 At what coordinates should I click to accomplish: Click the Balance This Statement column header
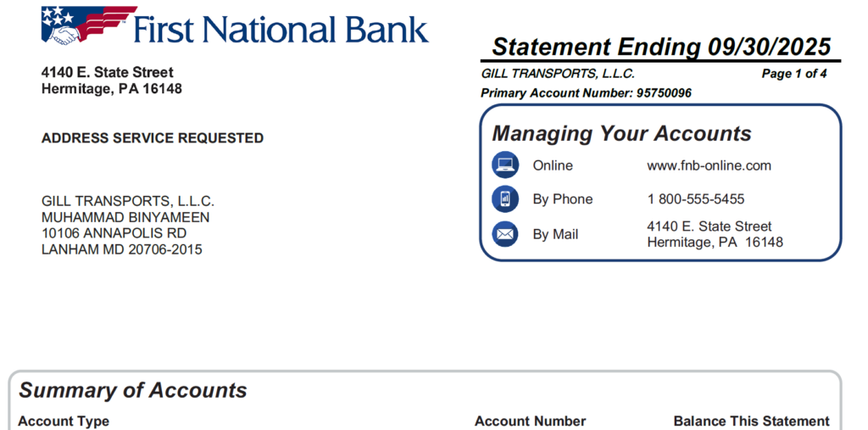751,421
